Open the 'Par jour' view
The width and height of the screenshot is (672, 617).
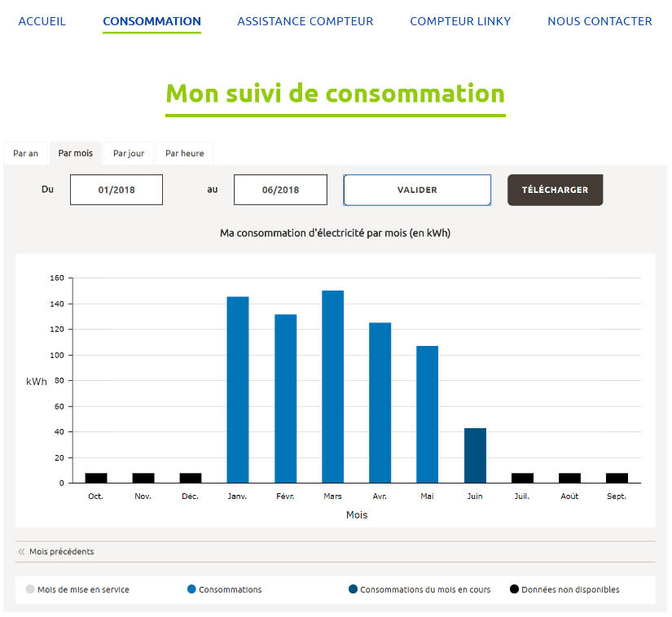pos(128,153)
